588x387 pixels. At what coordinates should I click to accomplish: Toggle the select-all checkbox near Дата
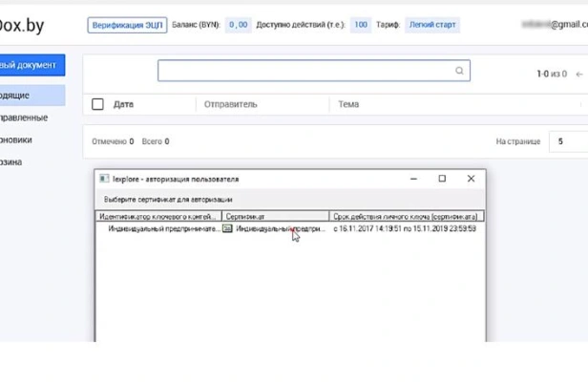(x=97, y=104)
